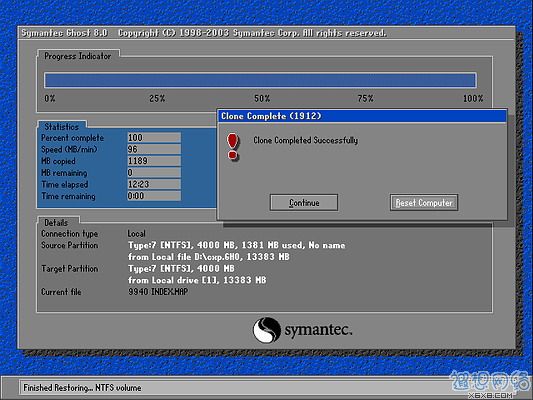
Task: Select the MB remaining value 0
Action: point(154,173)
